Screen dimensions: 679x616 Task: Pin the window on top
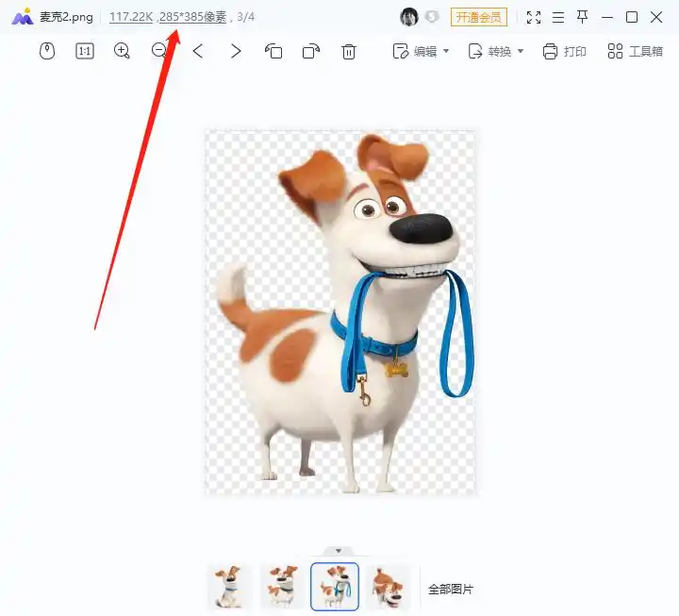pos(583,17)
